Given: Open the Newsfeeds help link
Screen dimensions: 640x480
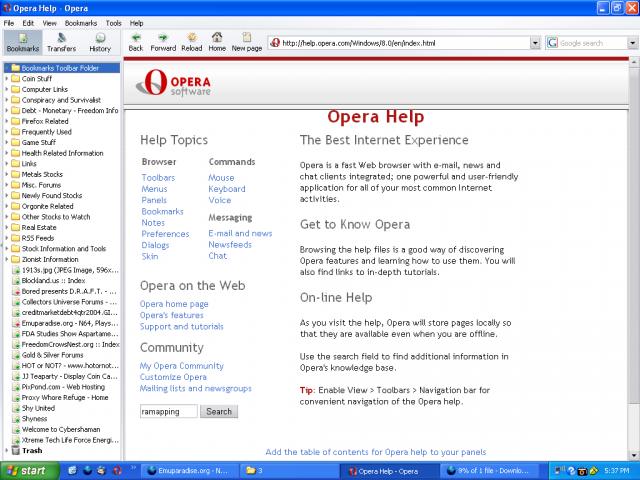Looking at the screenshot, I should (x=230, y=245).
